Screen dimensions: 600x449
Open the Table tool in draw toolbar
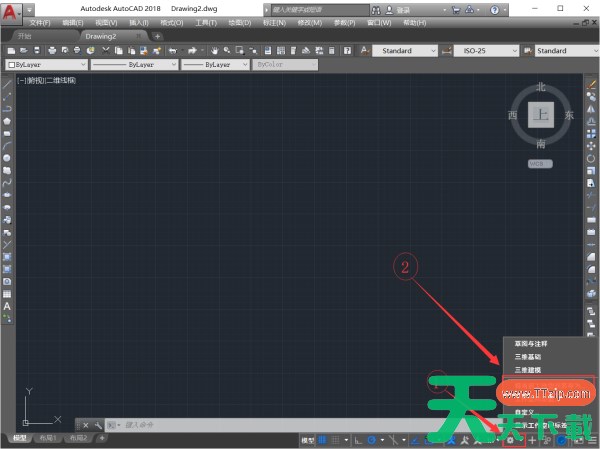(7, 294)
